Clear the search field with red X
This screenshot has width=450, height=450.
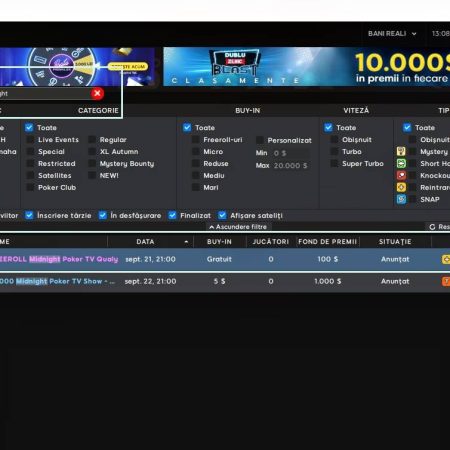(97, 94)
